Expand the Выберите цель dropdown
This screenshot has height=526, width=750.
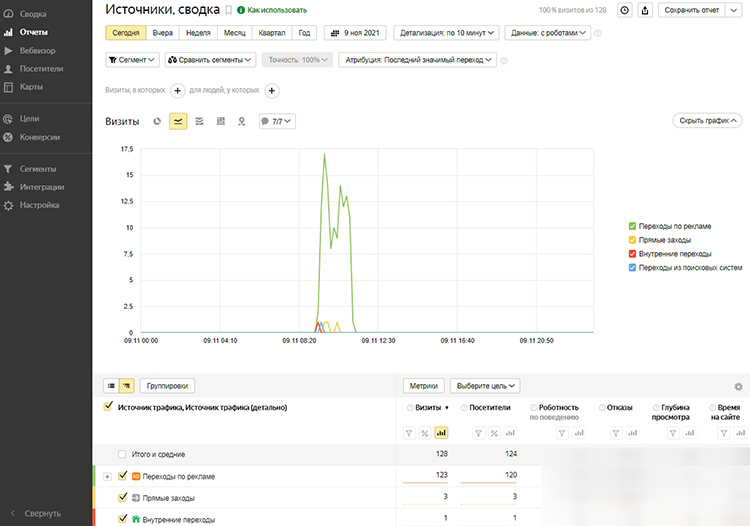(487, 385)
